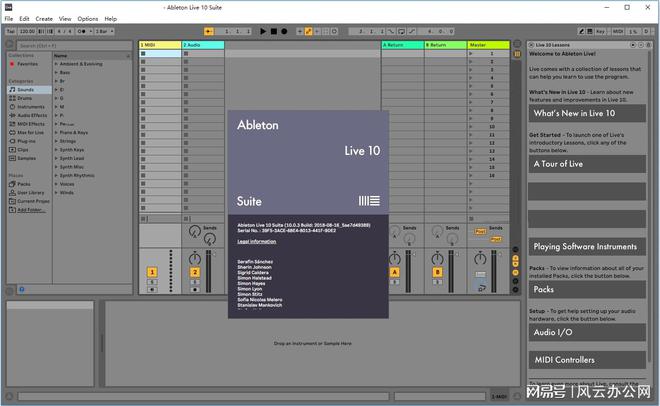Screen dimensions: 660x406
Task: Open the MIDI Controllers lesson
Action: click(587, 360)
